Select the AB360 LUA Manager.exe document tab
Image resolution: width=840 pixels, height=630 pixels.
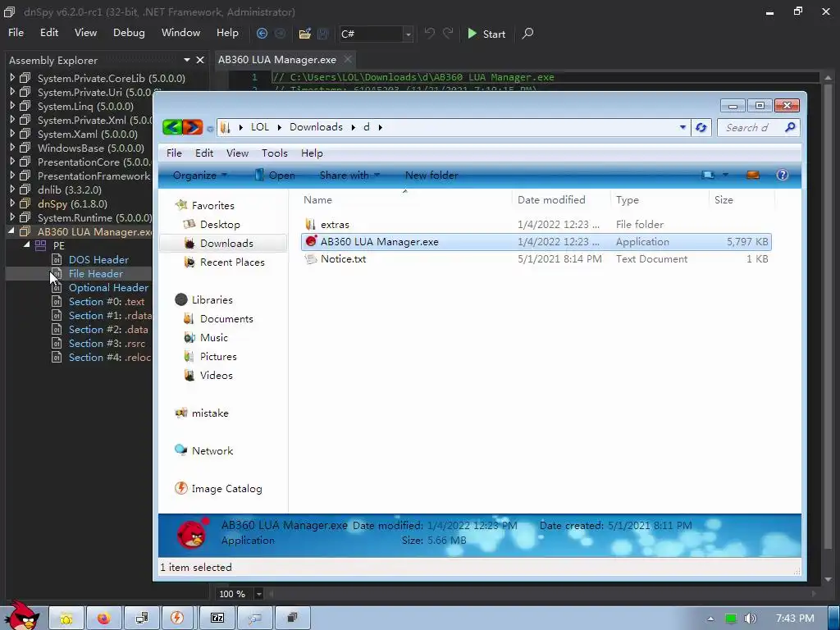277,60
